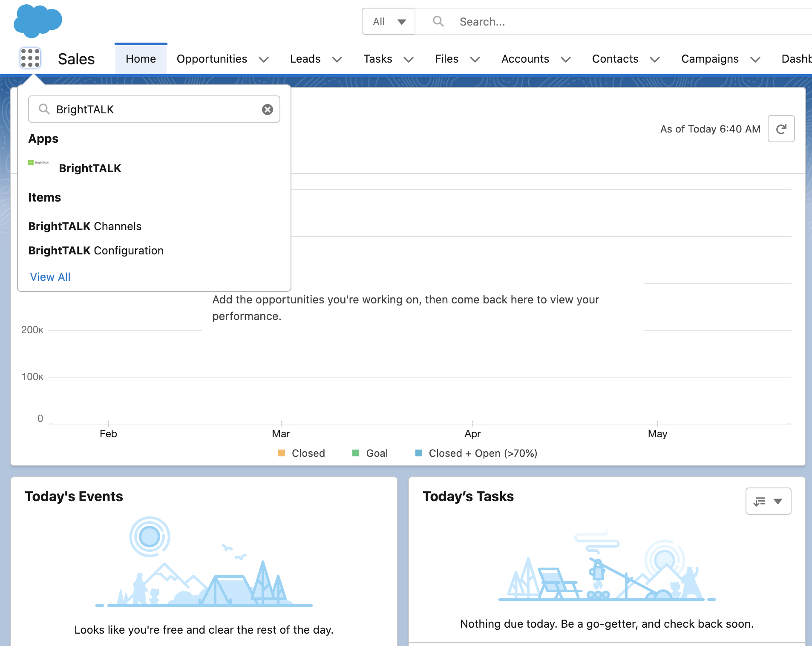Click the View All link

click(50, 277)
